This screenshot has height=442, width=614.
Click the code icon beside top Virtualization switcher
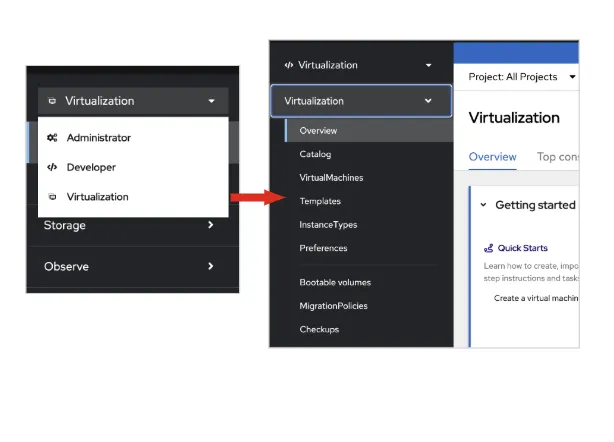coord(289,65)
